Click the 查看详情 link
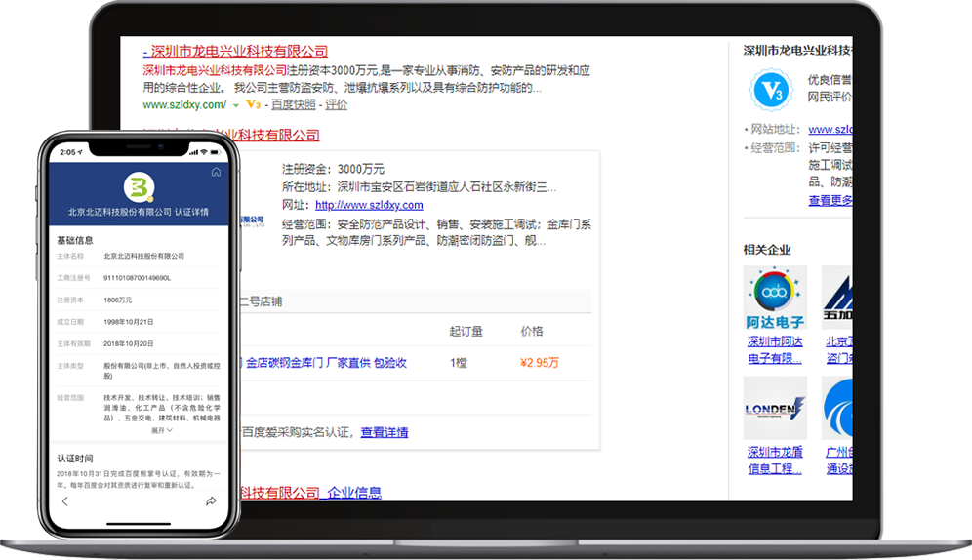The width and height of the screenshot is (972, 560). [x=385, y=432]
